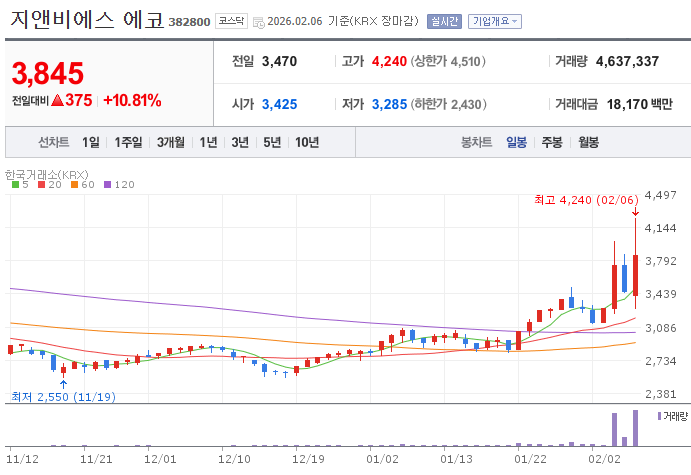Click the 02/02 date on the x-axis
The width and height of the screenshot is (691, 475).
604,459
